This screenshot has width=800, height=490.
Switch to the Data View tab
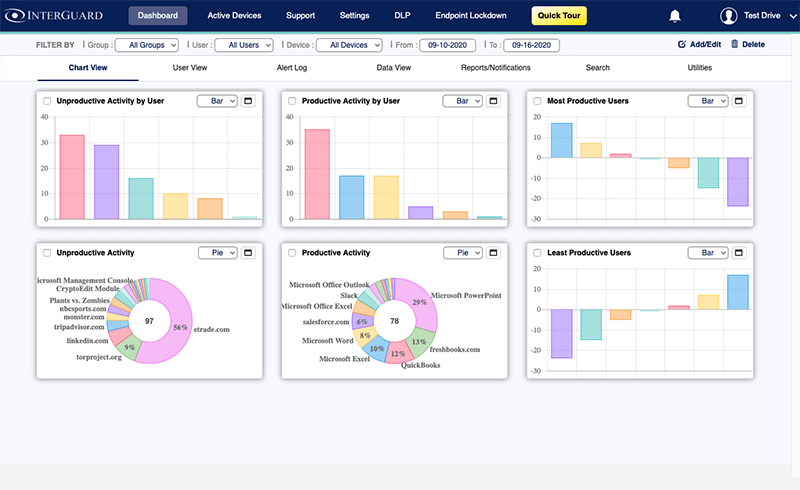pos(394,67)
